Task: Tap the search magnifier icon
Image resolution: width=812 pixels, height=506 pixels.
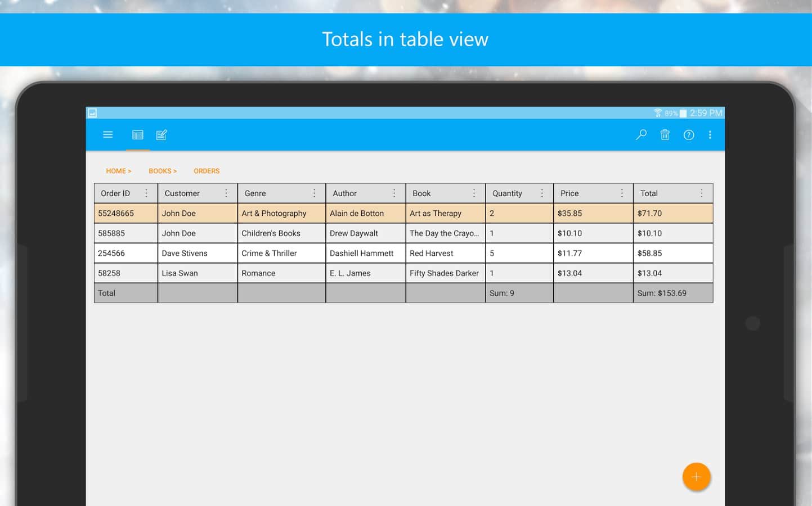Action: [x=641, y=135]
